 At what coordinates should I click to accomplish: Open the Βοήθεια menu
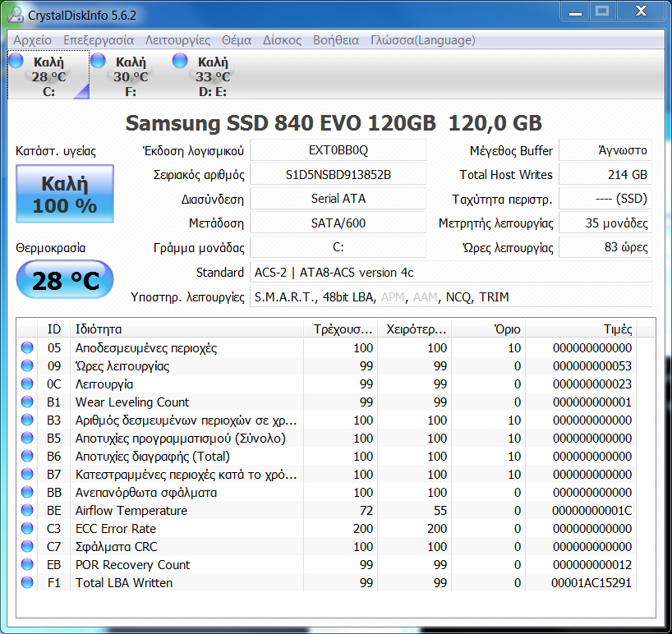[x=336, y=40]
